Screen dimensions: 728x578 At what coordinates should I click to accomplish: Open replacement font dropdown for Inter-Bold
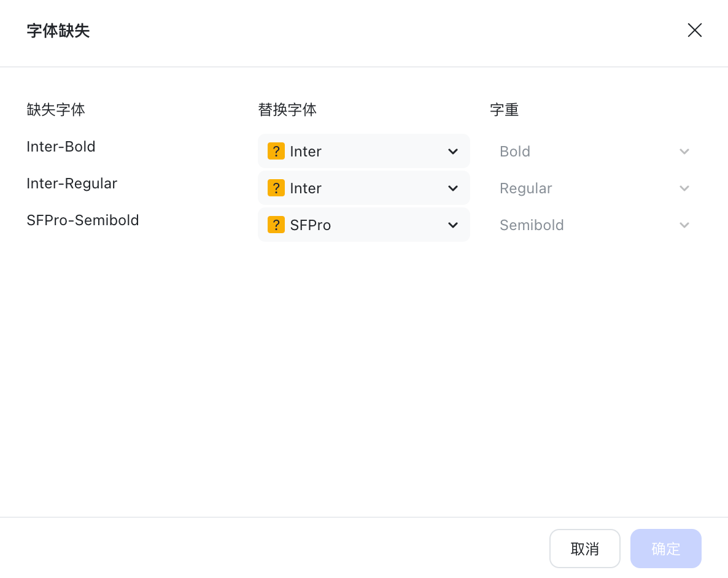pos(363,151)
